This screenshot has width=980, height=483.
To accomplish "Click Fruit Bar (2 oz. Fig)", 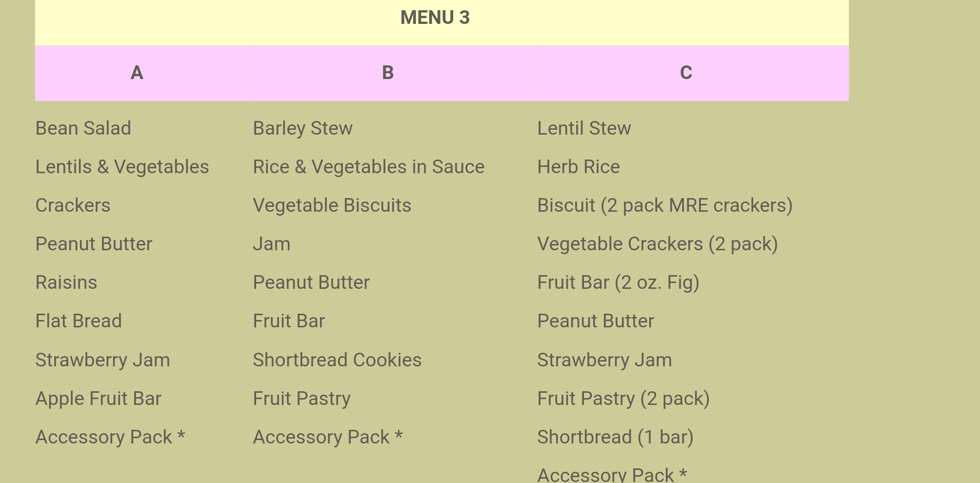I will (618, 282).
